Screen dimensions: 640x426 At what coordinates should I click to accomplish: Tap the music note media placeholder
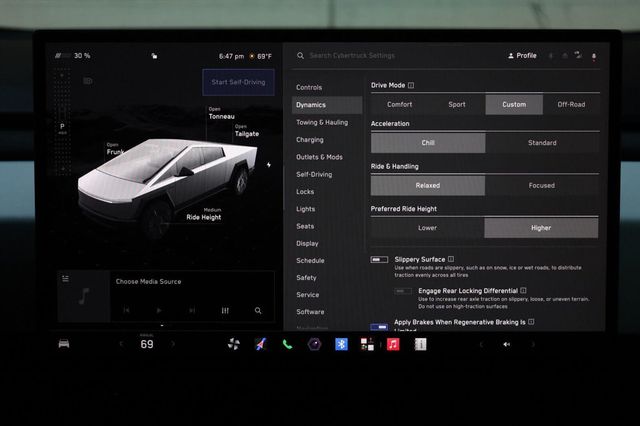pos(84,296)
